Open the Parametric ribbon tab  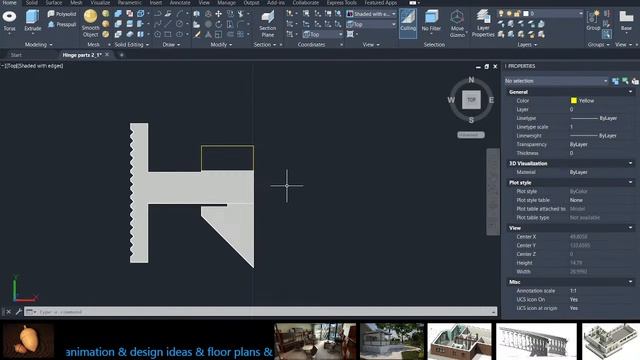tap(130, 2)
